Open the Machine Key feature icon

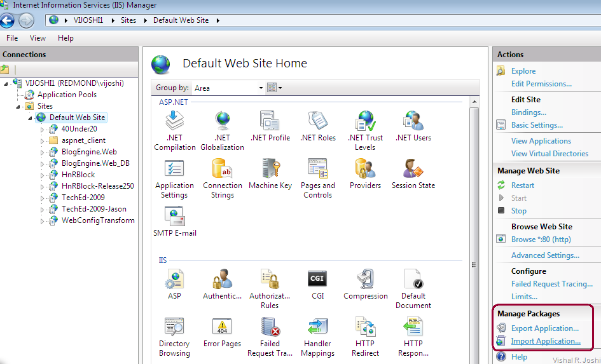click(270, 169)
